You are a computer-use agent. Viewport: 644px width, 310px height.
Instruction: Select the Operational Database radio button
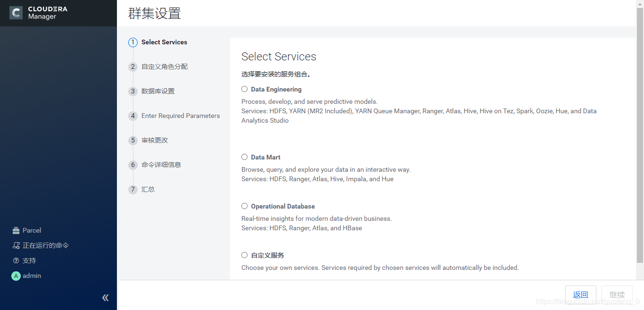coord(244,206)
